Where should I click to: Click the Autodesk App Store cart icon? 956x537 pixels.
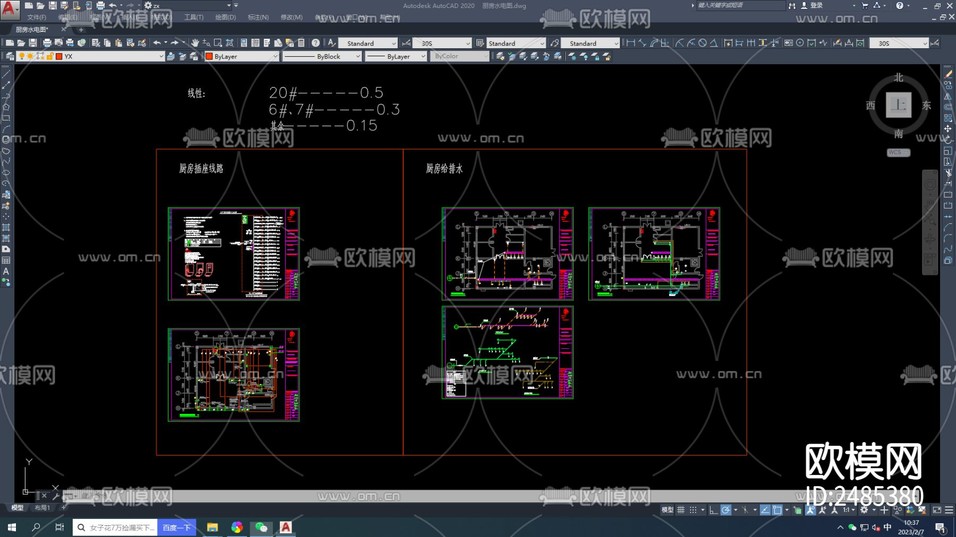click(865, 5)
